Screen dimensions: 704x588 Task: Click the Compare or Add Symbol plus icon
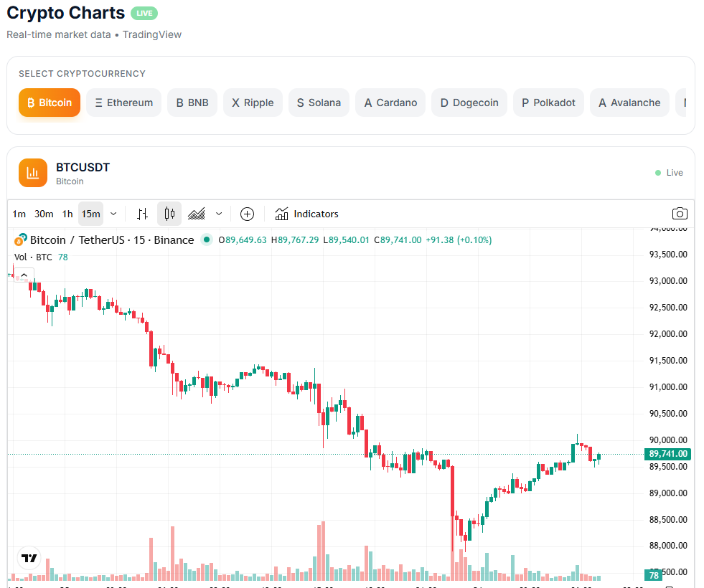247,214
